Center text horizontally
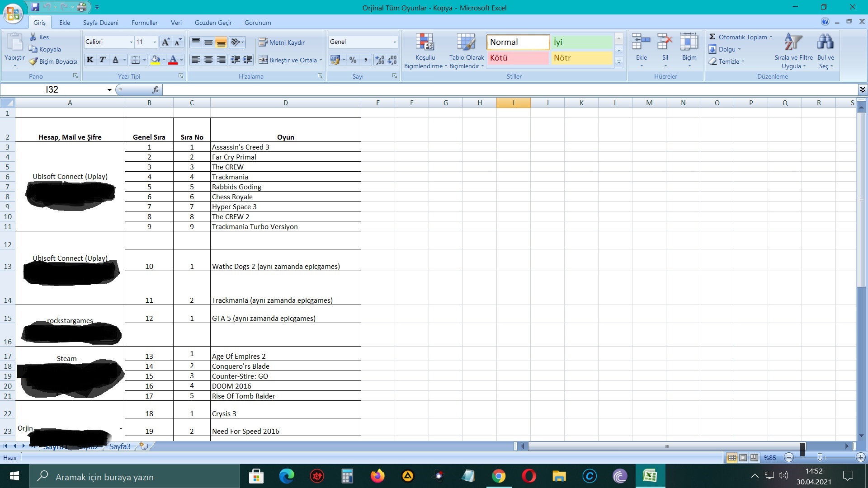This screenshot has width=868, height=488. coord(208,60)
